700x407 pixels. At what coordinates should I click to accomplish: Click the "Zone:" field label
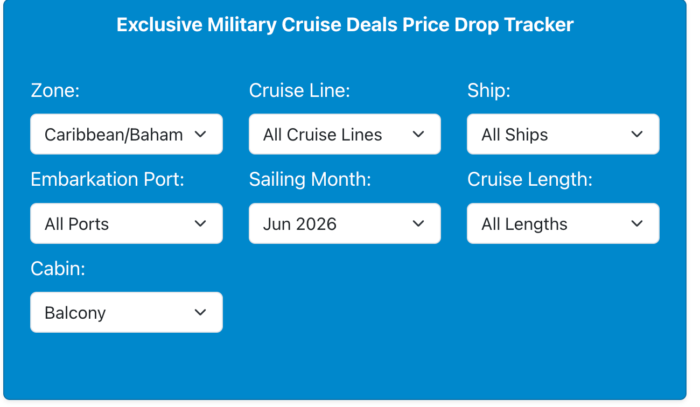coord(55,91)
